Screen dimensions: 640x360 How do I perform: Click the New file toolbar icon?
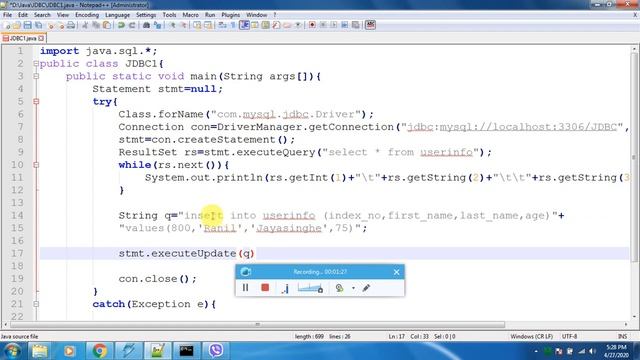tap(7, 25)
